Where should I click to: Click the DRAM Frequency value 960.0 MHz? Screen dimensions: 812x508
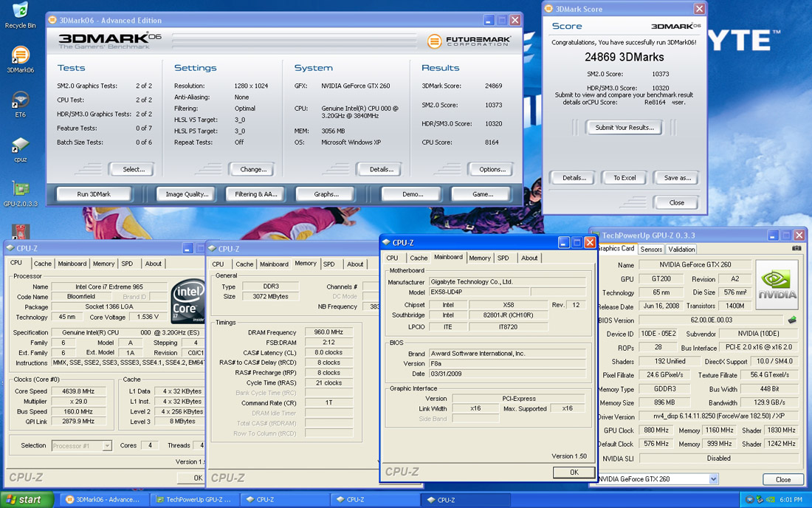coord(328,332)
